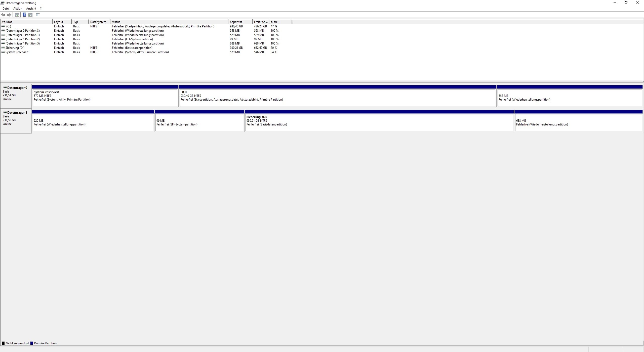Screen dimensions: 644x352
Task: Click the Datenträger 0 disk icon
Action: pyautogui.click(x=5, y=87)
